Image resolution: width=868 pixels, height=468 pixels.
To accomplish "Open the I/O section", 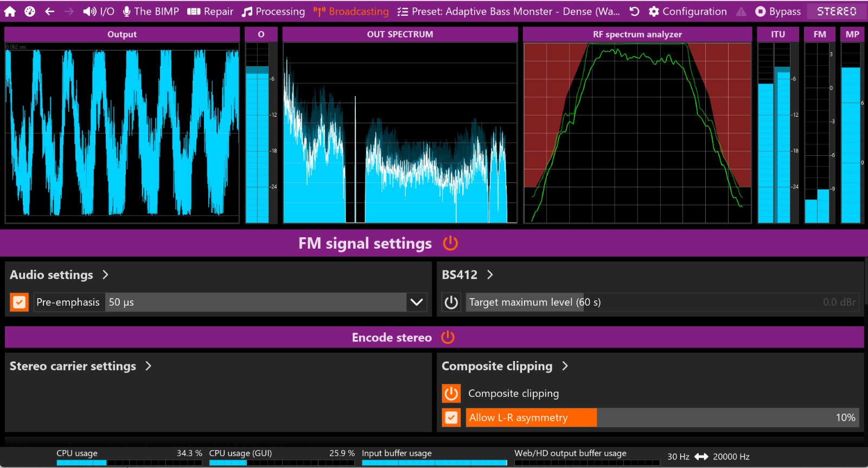I will click(99, 11).
